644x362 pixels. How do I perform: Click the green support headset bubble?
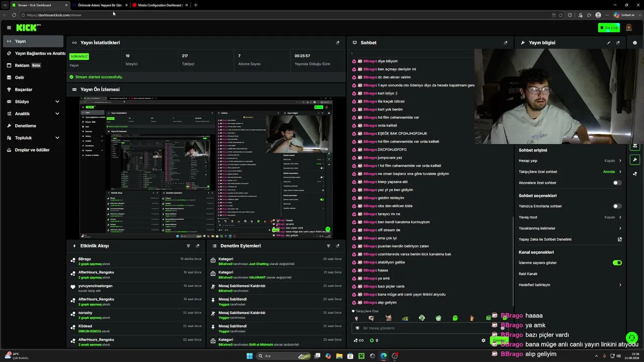631,338
